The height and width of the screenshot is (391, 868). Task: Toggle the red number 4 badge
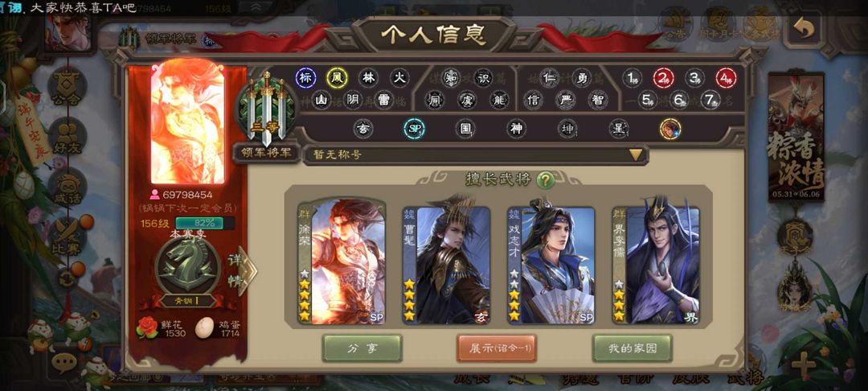pos(726,78)
